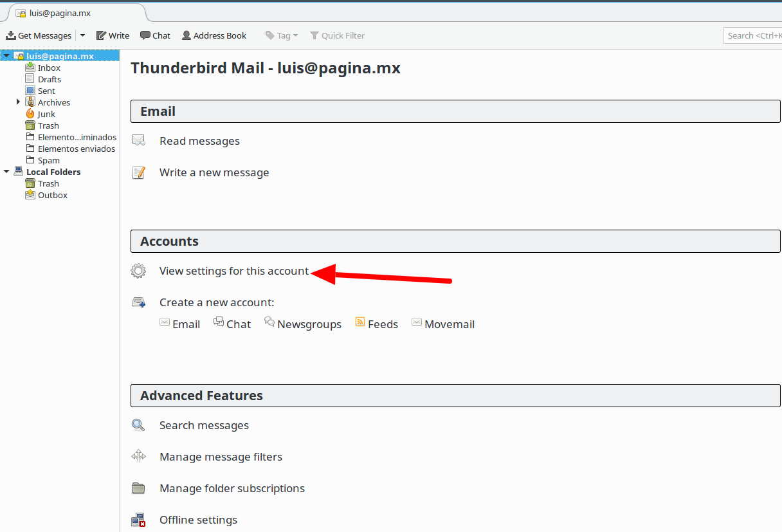
Task: Click the Search messages magnifier icon
Action: [138, 425]
